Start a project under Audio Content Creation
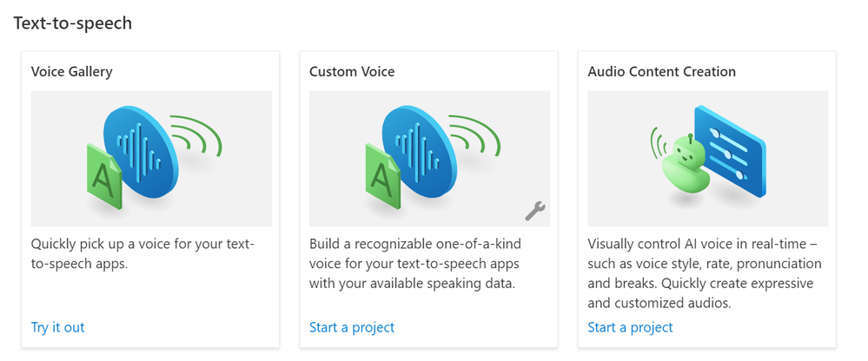 630,327
